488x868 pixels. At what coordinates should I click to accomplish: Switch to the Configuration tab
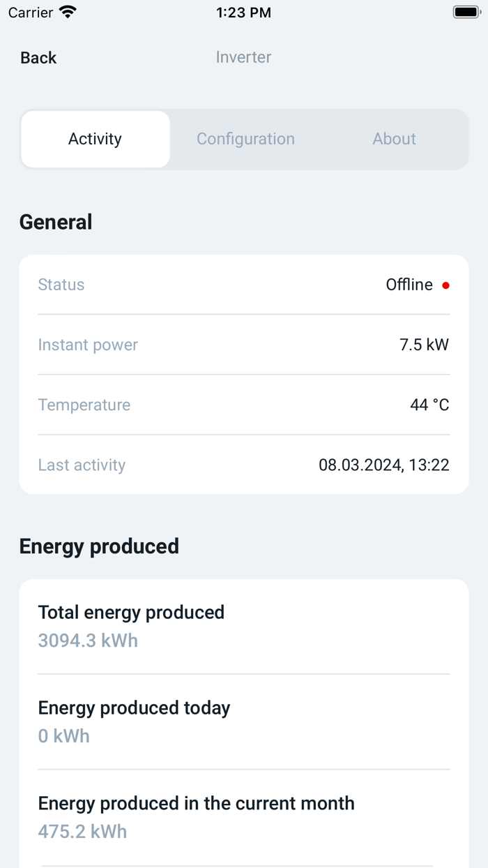tap(245, 139)
